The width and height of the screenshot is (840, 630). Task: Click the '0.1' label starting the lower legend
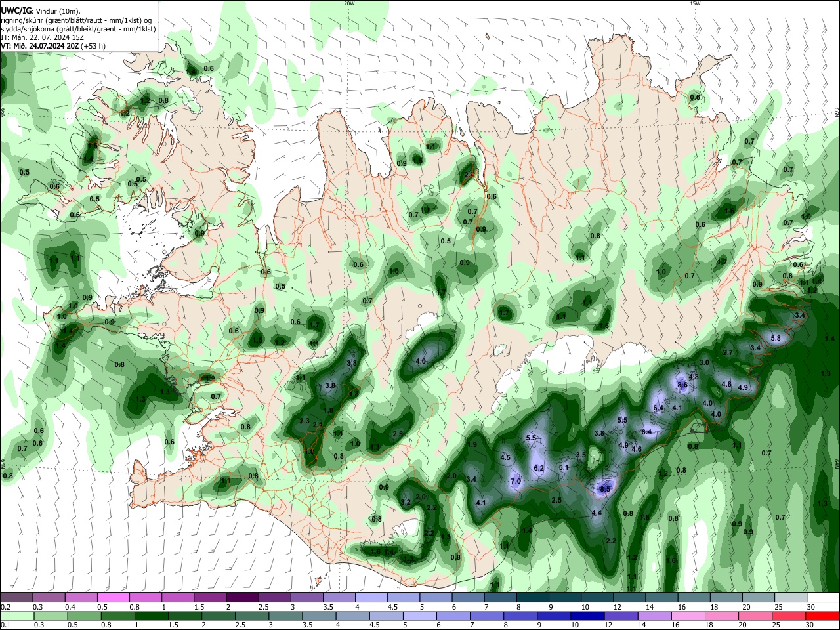click(5, 625)
